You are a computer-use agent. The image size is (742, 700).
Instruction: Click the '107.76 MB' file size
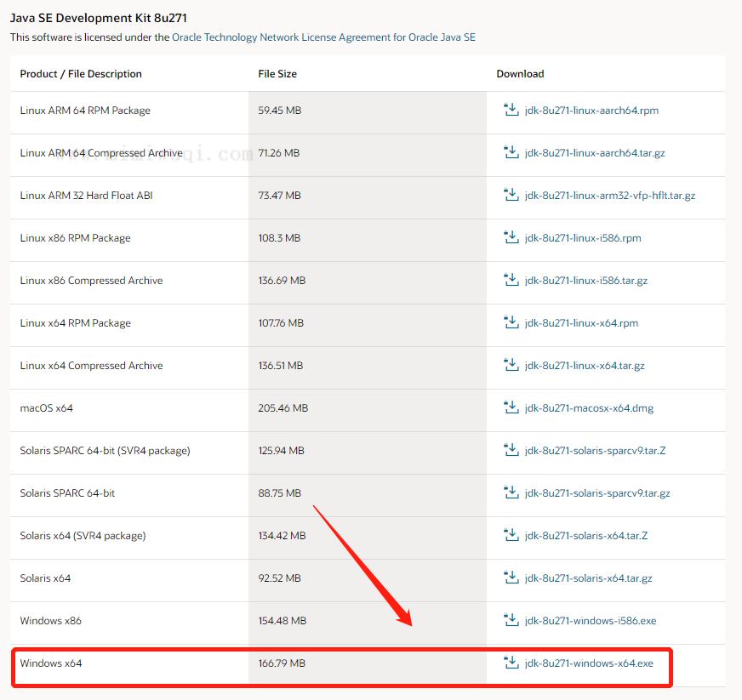click(x=281, y=323)
